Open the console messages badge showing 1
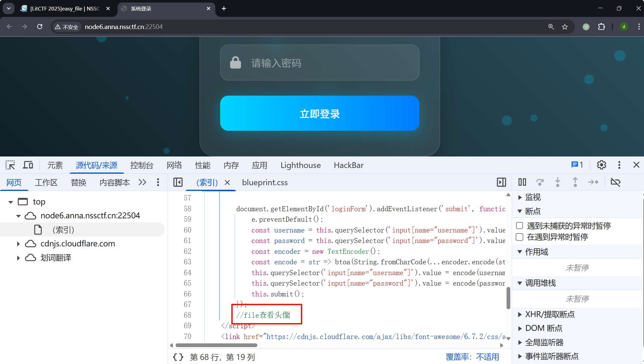Viewport: 644px width, 364px height. [x=577, y=165]
